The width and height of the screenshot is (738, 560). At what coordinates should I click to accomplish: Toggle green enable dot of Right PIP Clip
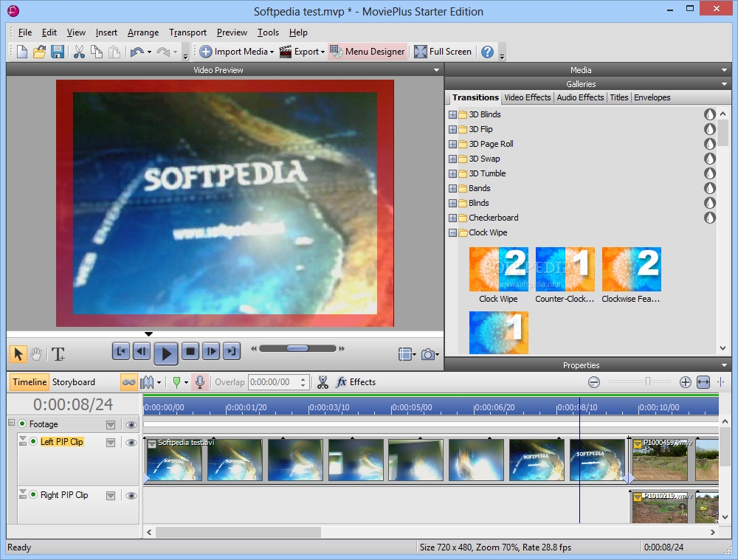(33, 494)
